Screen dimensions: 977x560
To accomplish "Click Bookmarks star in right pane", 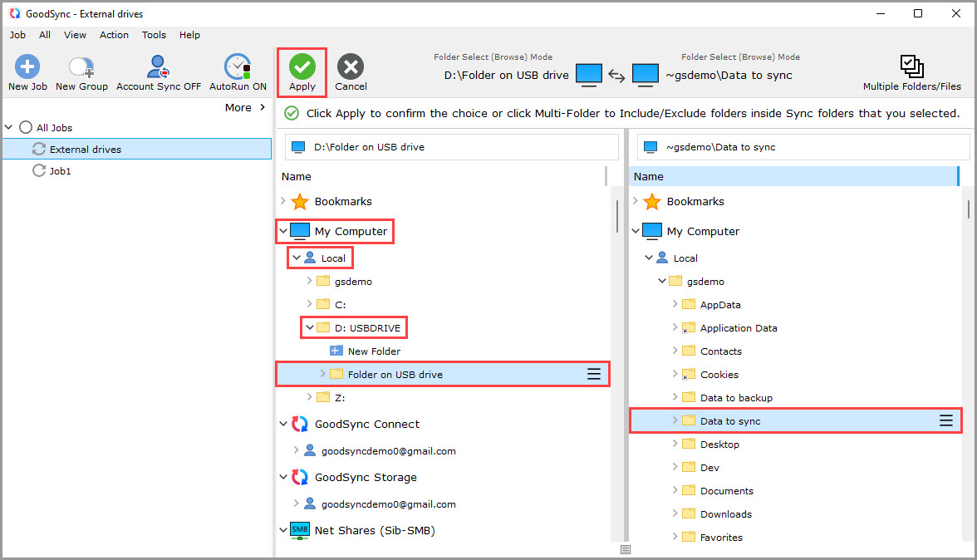I will pyautogui.click(x=651, y=201).
